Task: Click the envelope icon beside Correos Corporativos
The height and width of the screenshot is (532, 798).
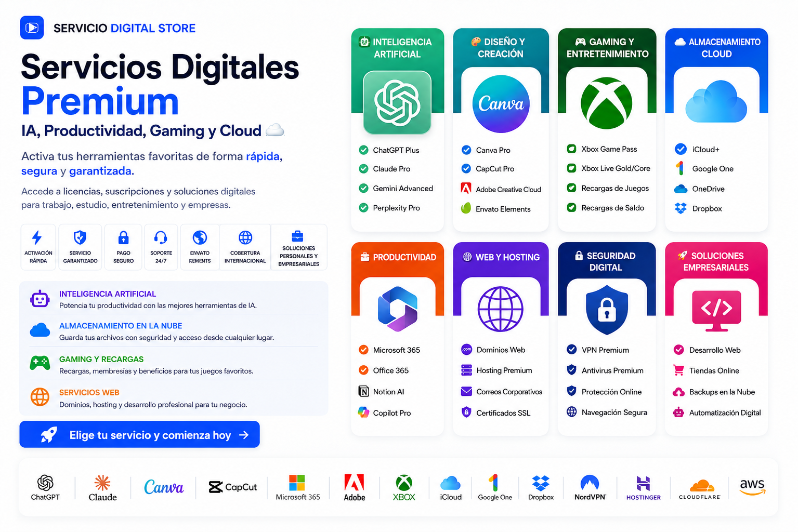Action: point(466,391)
